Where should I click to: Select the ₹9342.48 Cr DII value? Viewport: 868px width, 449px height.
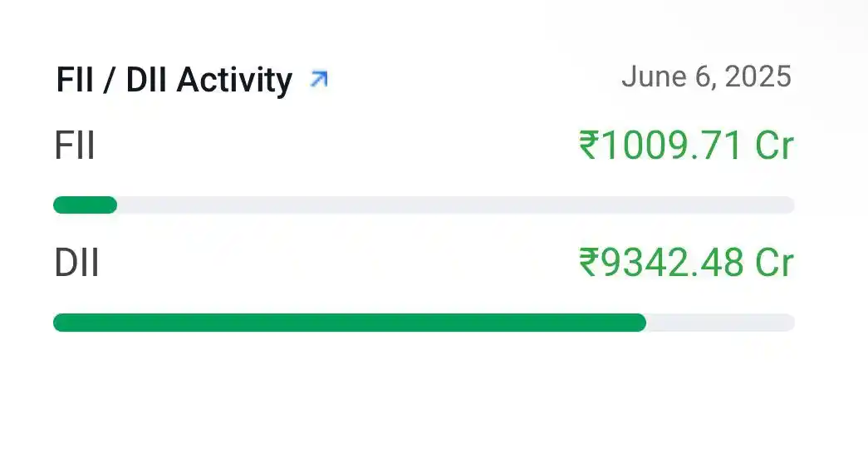686,263
